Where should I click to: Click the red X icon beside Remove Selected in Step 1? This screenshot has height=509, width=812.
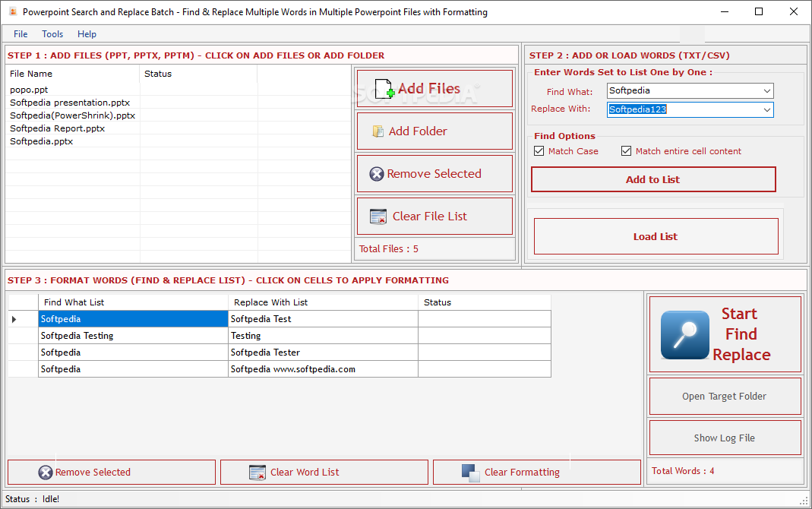(x=377, y=174)
